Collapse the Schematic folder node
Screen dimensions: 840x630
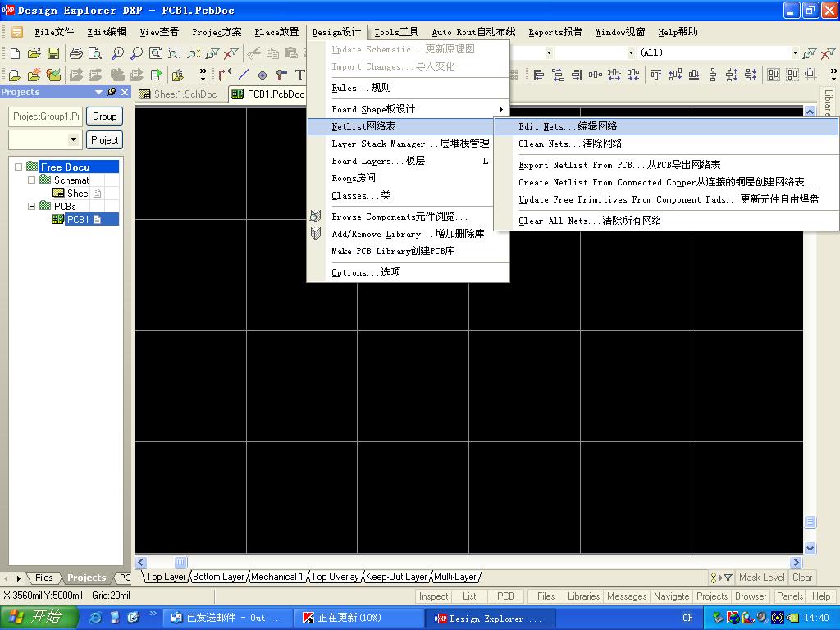(32, 180)
